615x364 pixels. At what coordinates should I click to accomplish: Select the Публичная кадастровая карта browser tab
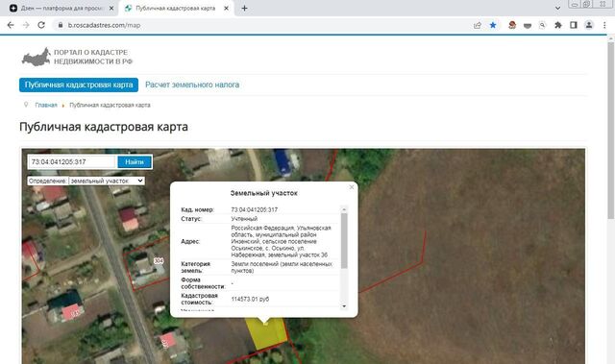pyautogui.click(x=177, y=9)
